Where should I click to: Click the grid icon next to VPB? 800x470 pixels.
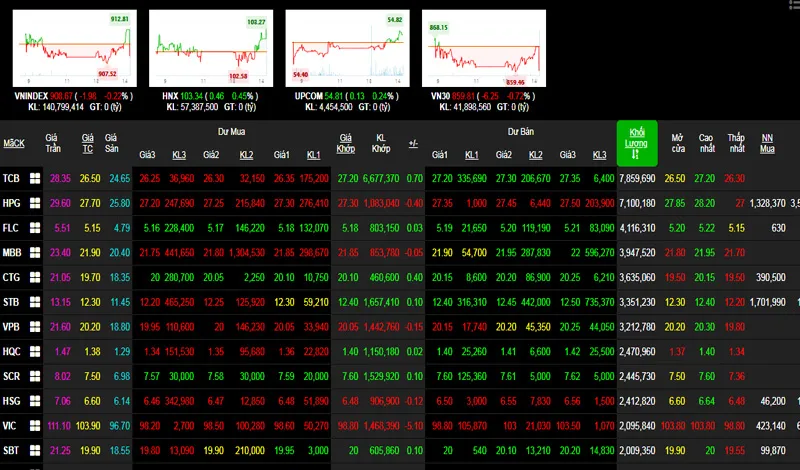click(35, 327)
